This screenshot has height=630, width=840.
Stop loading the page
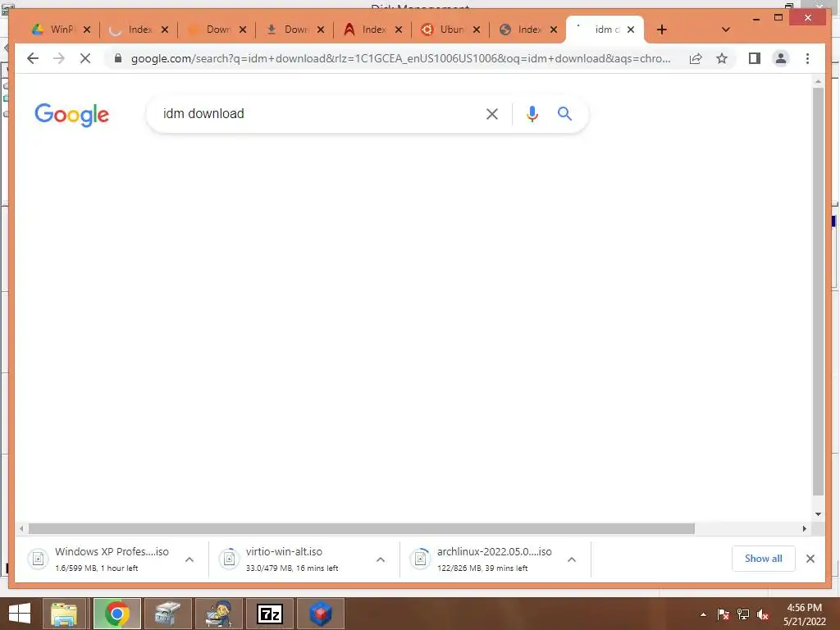(85, 58)
